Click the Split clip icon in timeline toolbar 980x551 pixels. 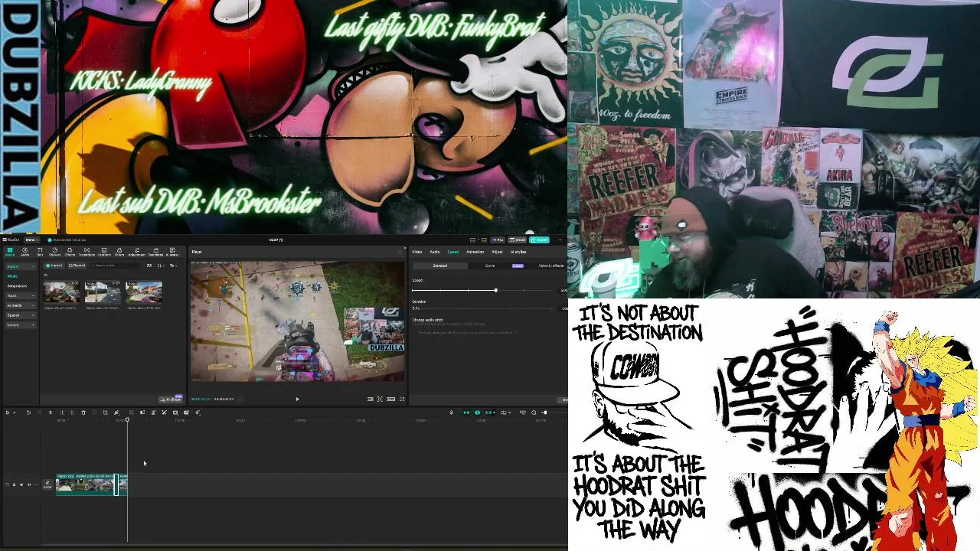[x=51, y=412]
